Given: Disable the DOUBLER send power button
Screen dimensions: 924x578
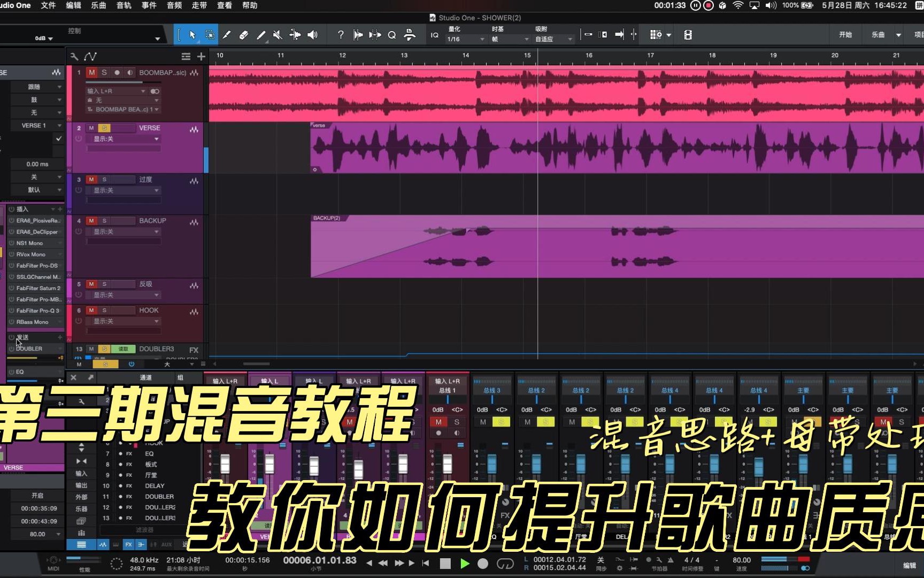Looking at the screenshot, I should pos(11,348).
